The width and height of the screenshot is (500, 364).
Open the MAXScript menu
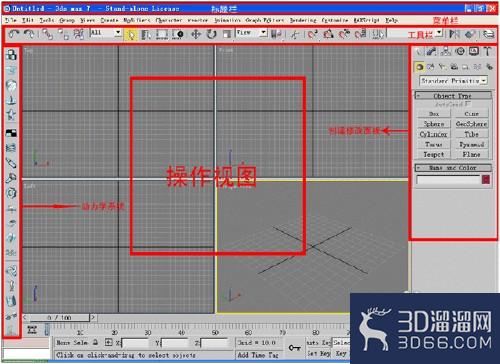pyautogui.click(x=367, y=20)
